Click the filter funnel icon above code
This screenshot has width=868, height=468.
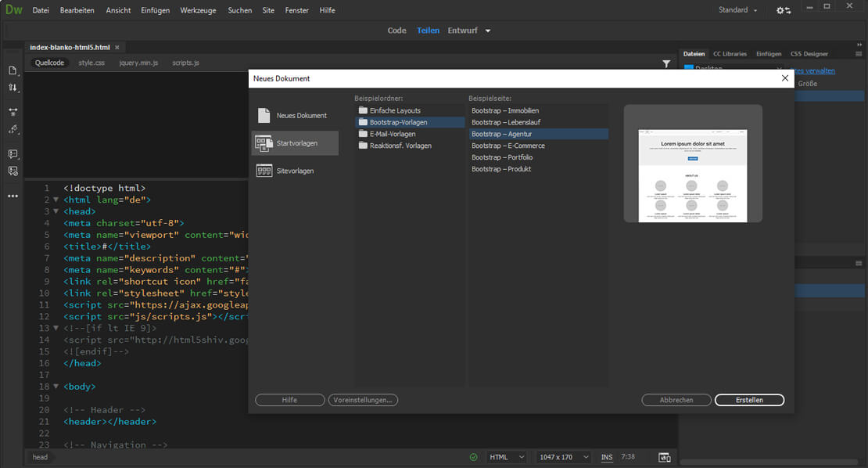click(x=666, y=63)
